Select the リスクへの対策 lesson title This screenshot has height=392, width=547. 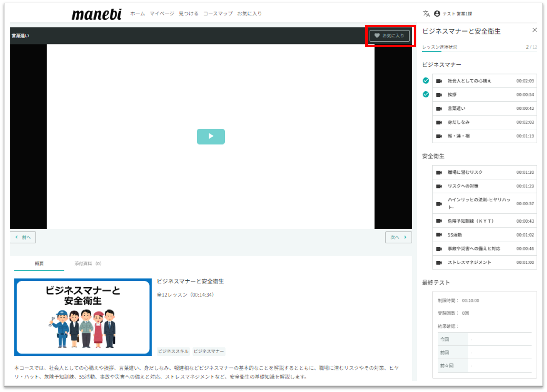(x=463, y=186)
